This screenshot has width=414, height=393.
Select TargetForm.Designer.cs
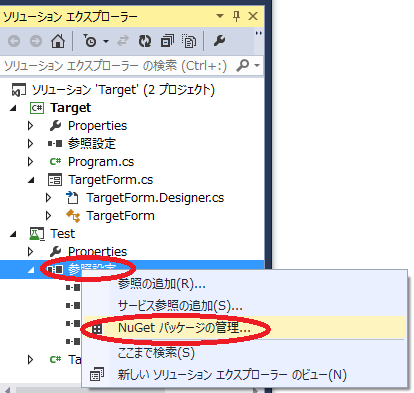[155, 198]
